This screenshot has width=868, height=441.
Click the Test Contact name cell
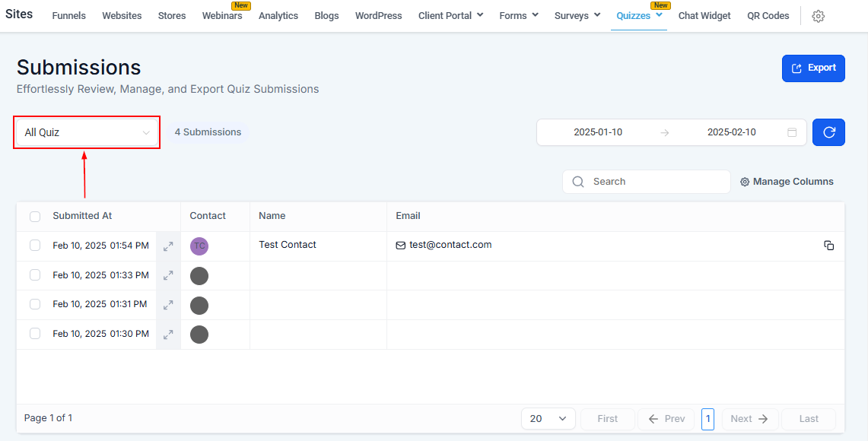[x=288, y=245]
